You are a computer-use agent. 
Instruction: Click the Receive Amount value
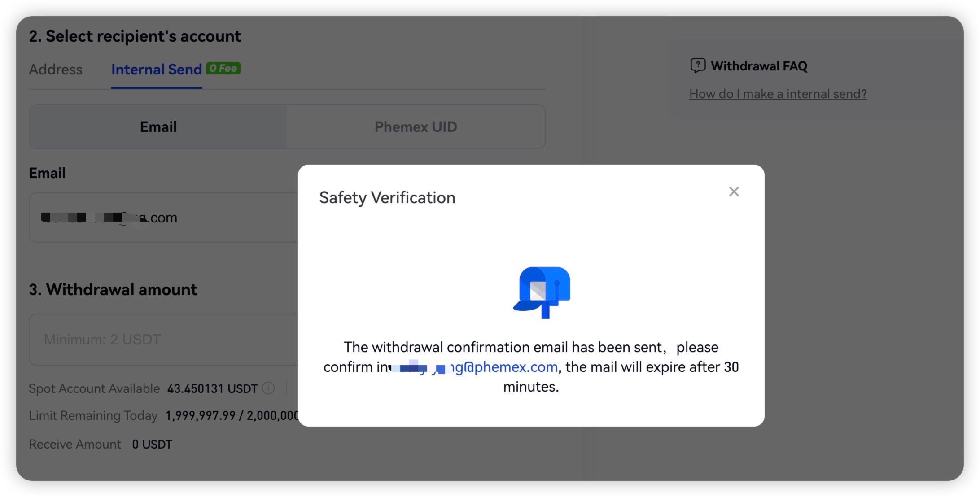coord(151,444)
